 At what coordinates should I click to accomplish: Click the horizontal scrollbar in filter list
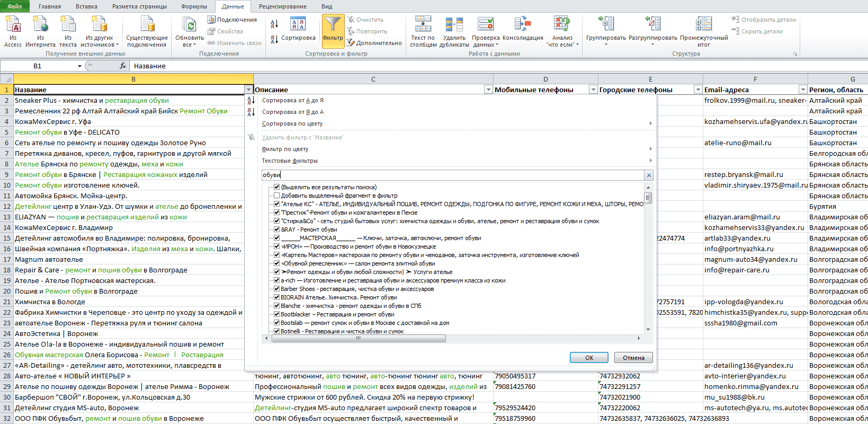(358, 338)
